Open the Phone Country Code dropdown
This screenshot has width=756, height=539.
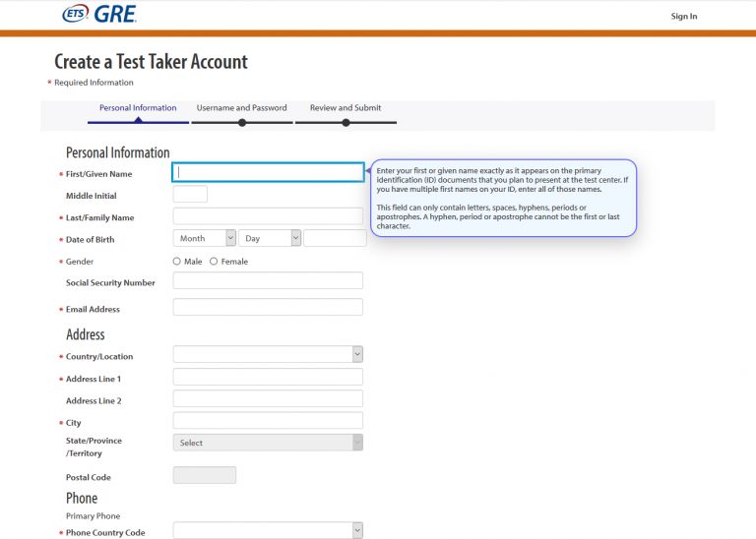(x=268, y=530)
